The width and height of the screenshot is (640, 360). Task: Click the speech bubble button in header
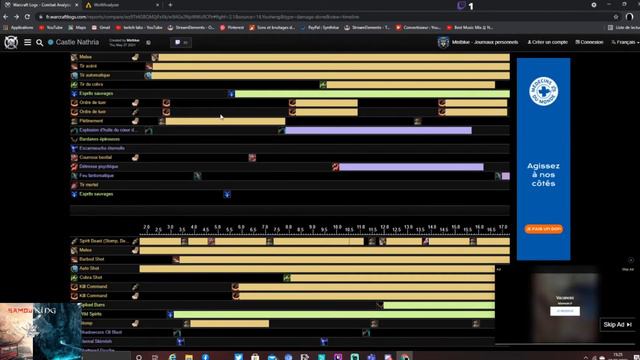(181, 42)
